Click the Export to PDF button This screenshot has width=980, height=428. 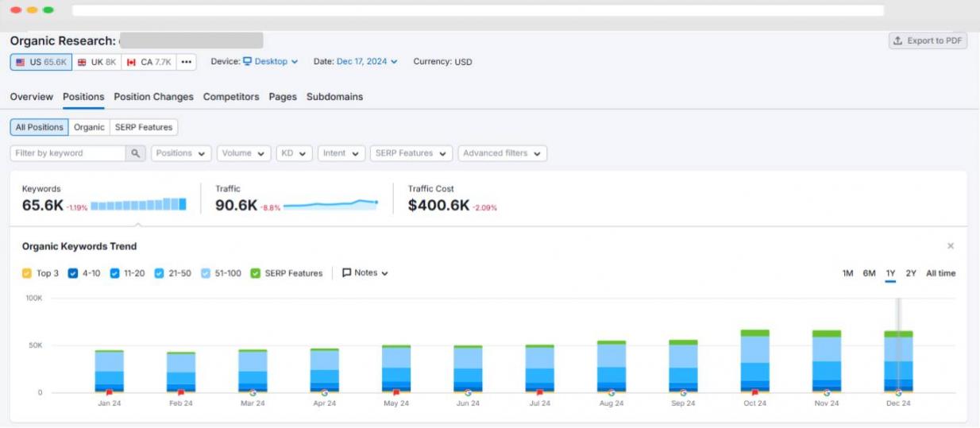(928, 40)
